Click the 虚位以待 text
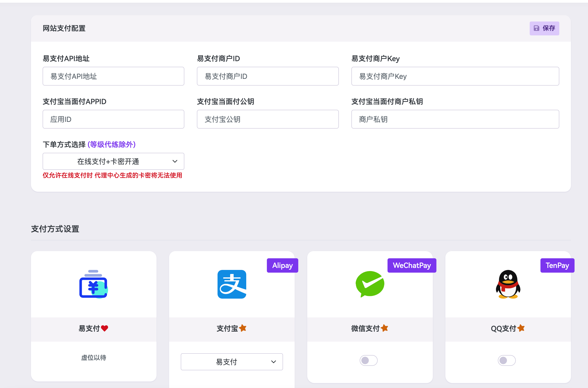This screenshot has width=588, height=388. [94, 358]
